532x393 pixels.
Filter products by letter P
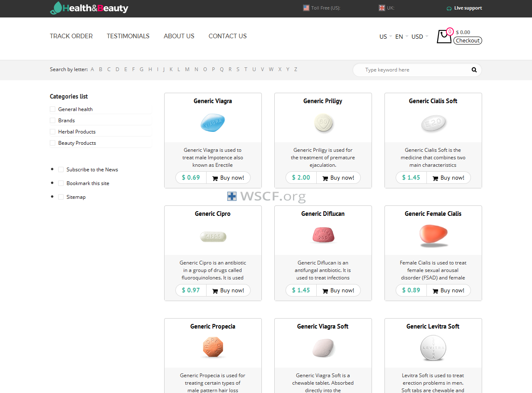[x=213, y=69]
